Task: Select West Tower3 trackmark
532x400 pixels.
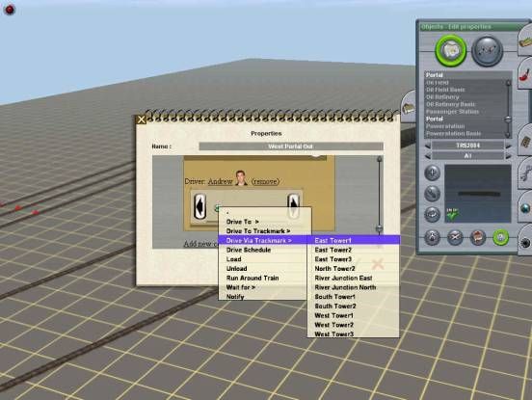Action: click(353, 333)
